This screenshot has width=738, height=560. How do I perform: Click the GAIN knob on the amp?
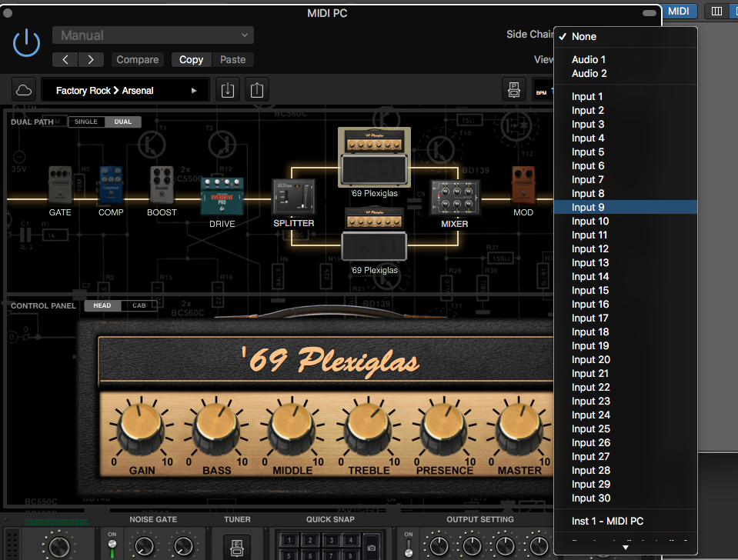pos(141,427)
